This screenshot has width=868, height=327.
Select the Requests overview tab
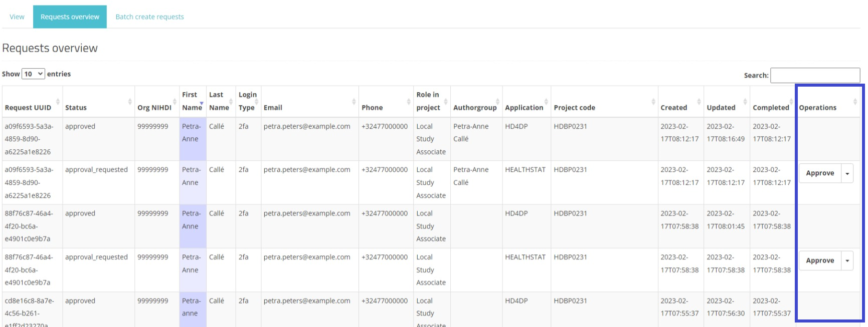click(x=70, y=17)
